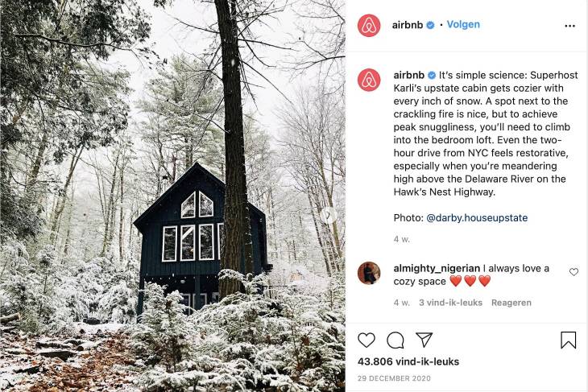The height and width of the screenshot is (392, 588).
Task: Click the snowy cabin photo
Action: click(172, 196)
